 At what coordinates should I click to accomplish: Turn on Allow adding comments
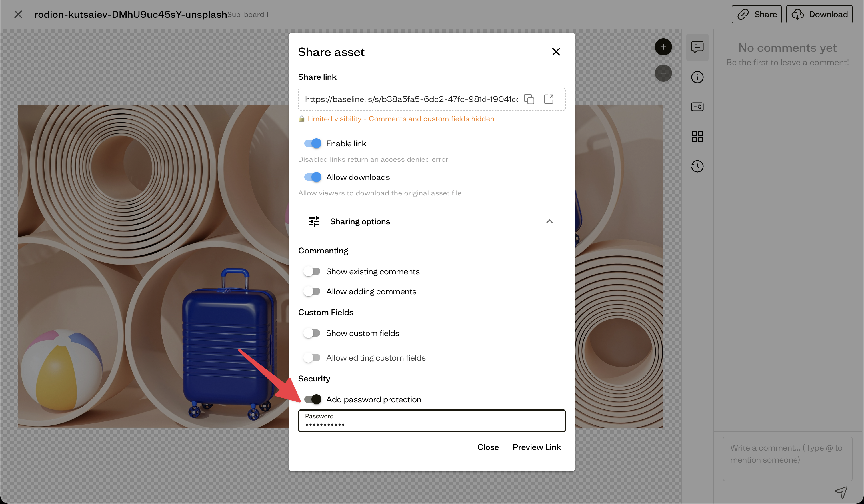[x=312, y=291]
